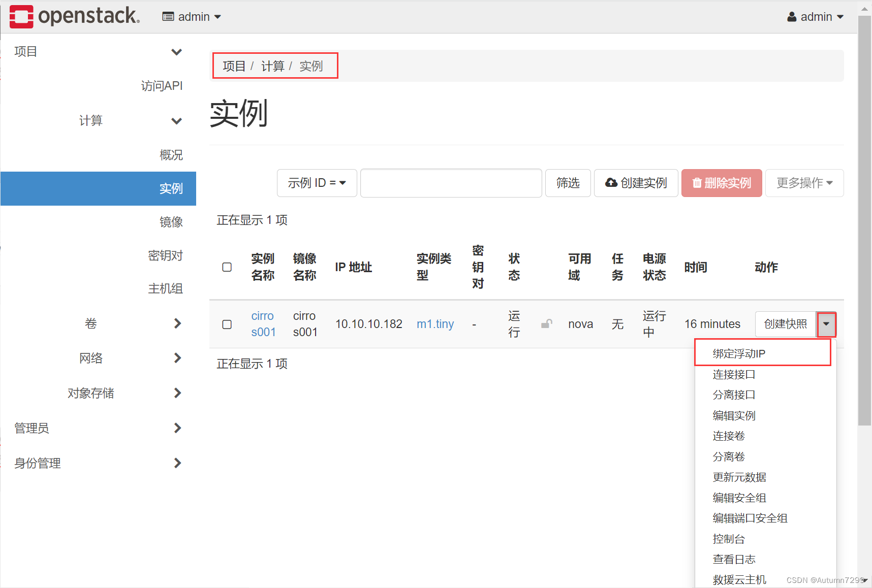This screenshot has width=872, height=588.
Task: Toggle the actions dropdown arrow beside 创建快照
Action: tap(826, 324)
